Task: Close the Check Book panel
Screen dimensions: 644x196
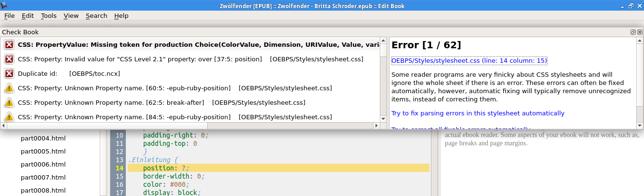Action: pyautogui.click(x=640, y=32)
